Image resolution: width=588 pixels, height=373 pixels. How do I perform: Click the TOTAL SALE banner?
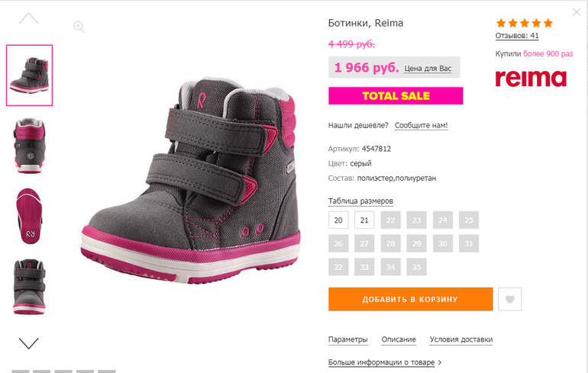(x=396, y=96)
